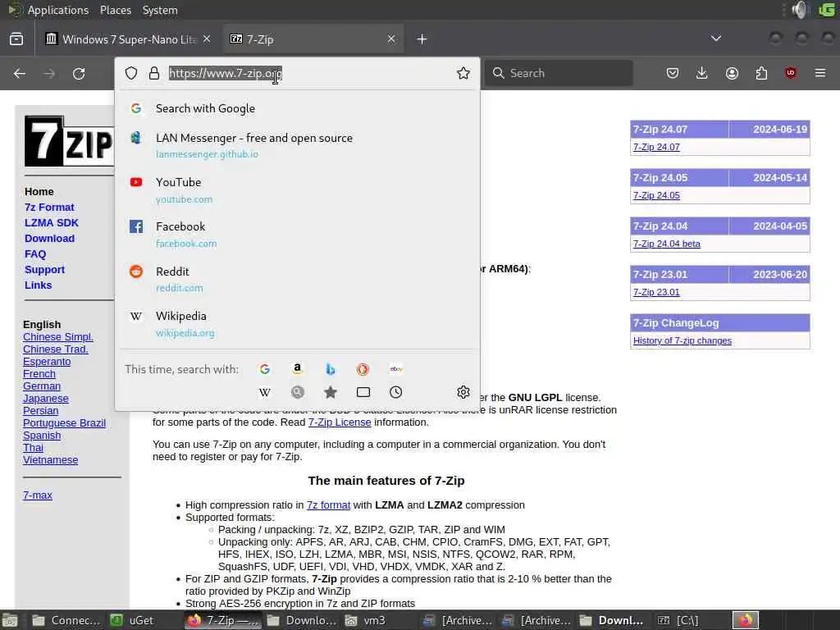Open search settings gear in dropdown
Screen dimensions: 840x630
[463, 392]
